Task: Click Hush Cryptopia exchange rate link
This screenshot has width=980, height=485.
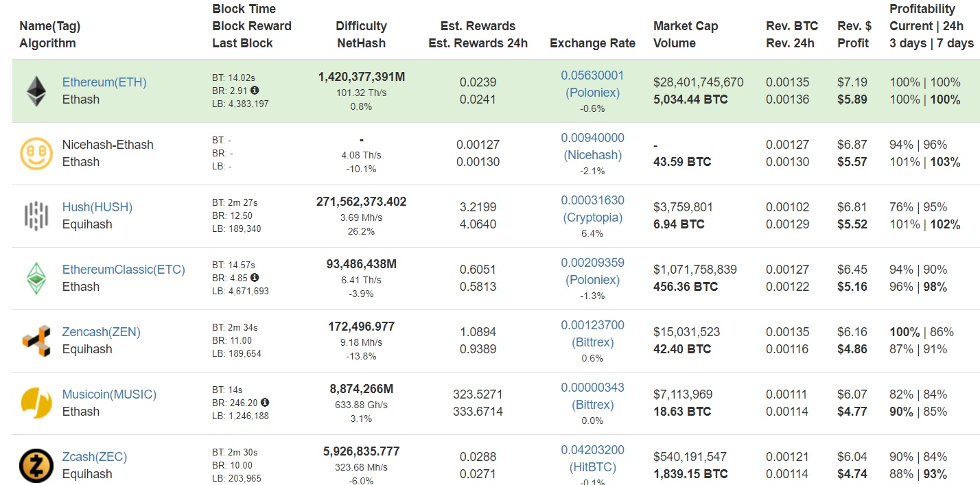Action: 592,217
